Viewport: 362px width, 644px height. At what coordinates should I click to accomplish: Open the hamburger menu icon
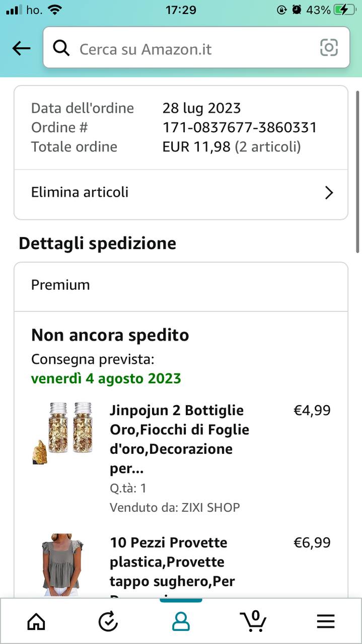point(326,622)
